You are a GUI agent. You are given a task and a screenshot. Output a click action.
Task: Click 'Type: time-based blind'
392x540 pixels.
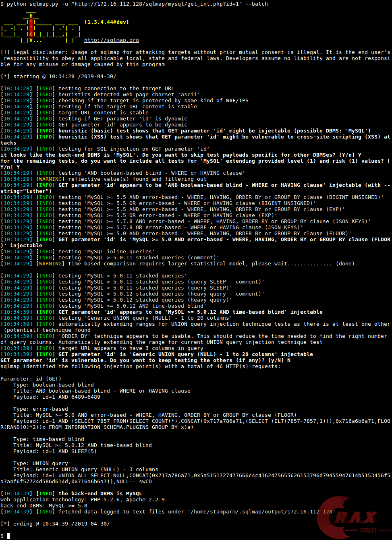(x=49, y=439)
